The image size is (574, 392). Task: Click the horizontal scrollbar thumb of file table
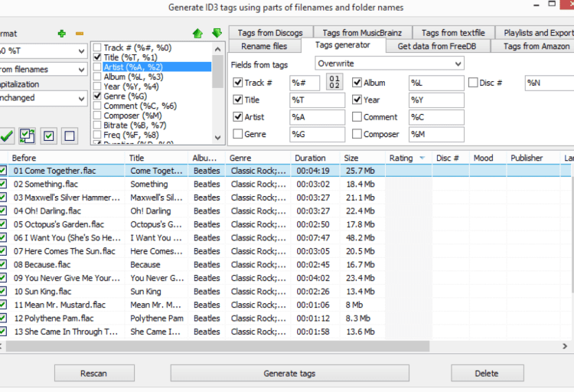(x=217, y=346)
